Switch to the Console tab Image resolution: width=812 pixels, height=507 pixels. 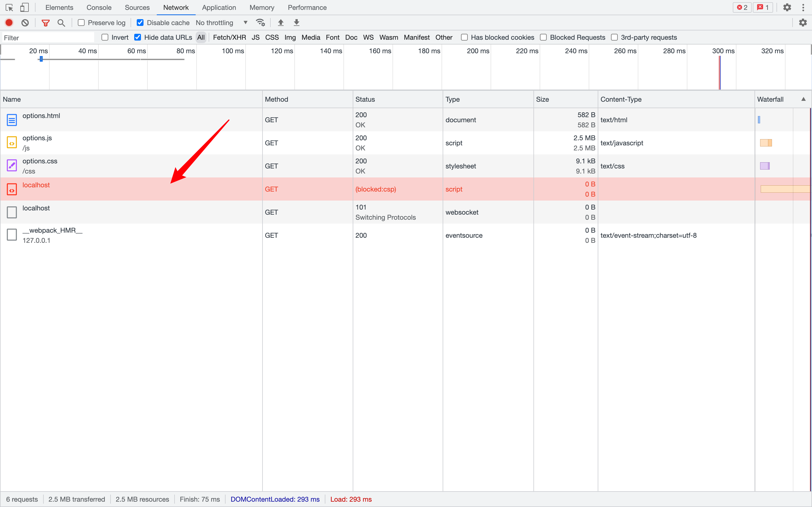tap(99, 7)
